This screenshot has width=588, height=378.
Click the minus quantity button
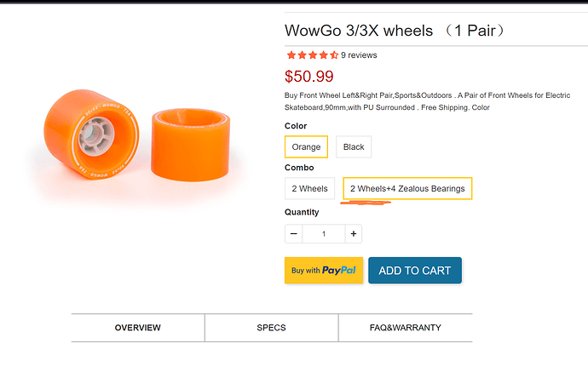[294, 234]
